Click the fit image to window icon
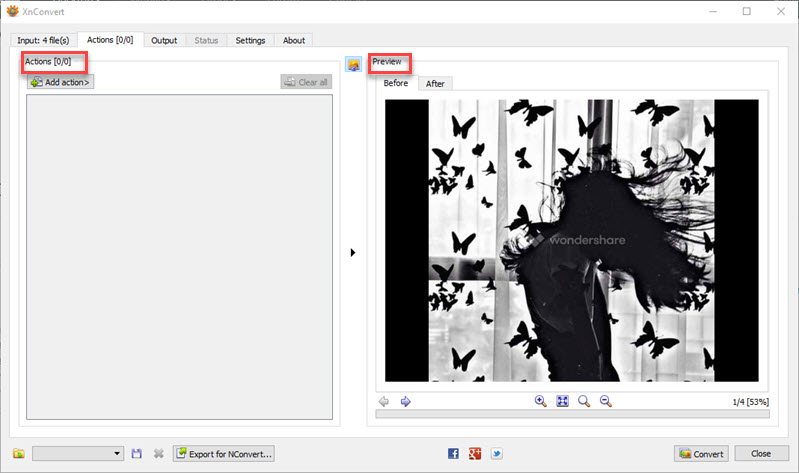The height and width of the screenshot is (473, 799). (x=562, y=401)
